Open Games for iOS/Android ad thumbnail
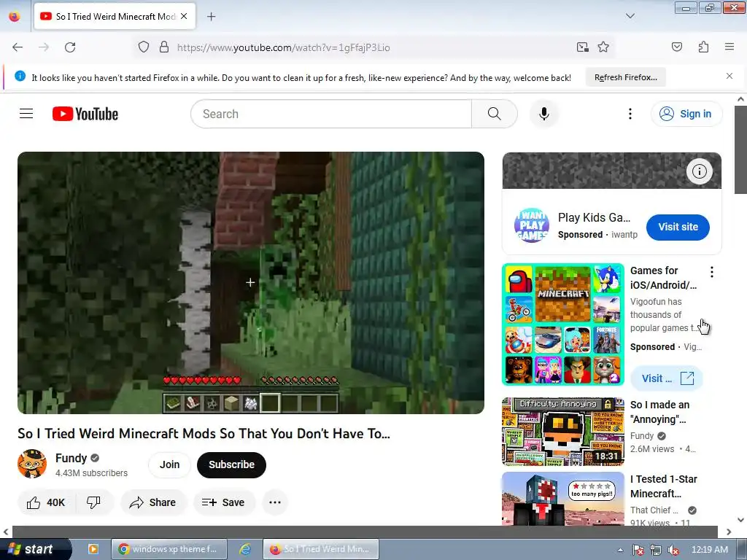The width and height of the screenshot is (747, 560). point(563,324)
